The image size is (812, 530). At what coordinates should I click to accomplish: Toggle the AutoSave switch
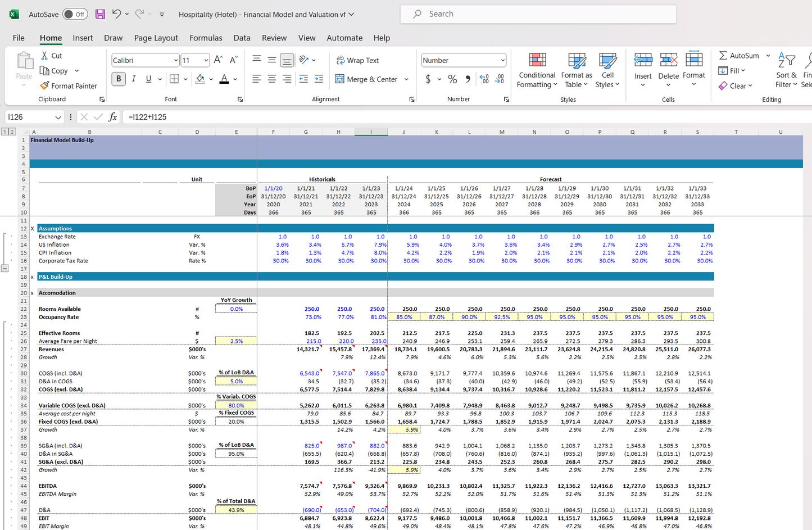click(75, 14)
